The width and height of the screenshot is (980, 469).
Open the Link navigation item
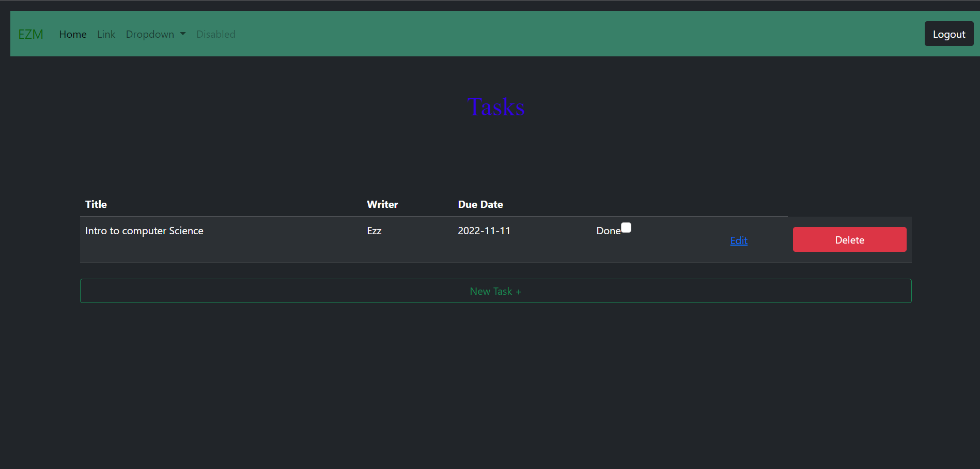point(106,34)
